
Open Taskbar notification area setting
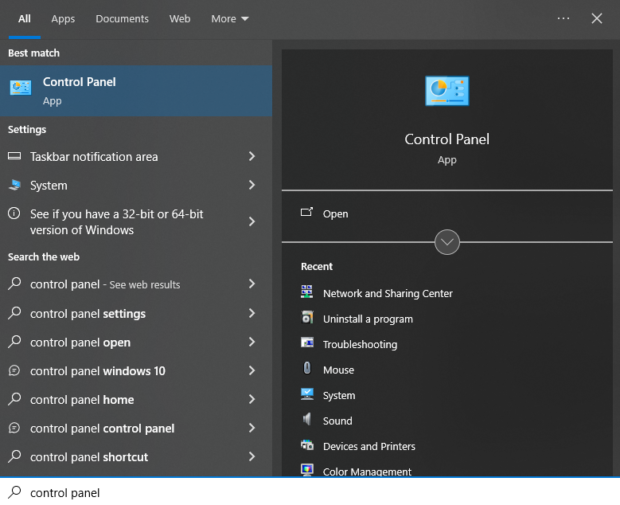pyautogui.click(x=136, y=157)
